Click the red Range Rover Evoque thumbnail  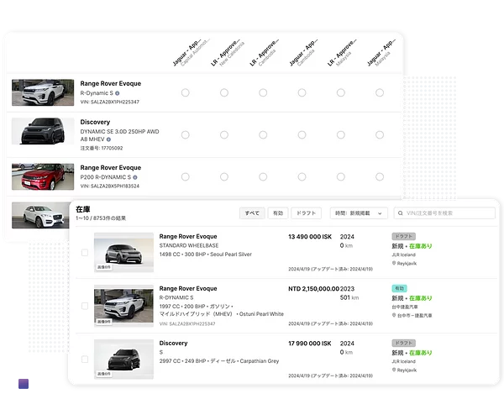click(x=38, y=176)
